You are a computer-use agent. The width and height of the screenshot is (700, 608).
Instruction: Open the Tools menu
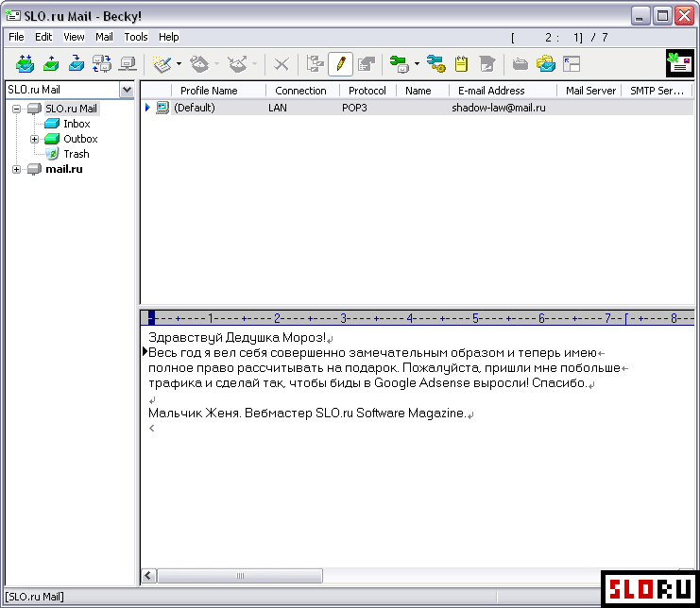pos(136,37)
